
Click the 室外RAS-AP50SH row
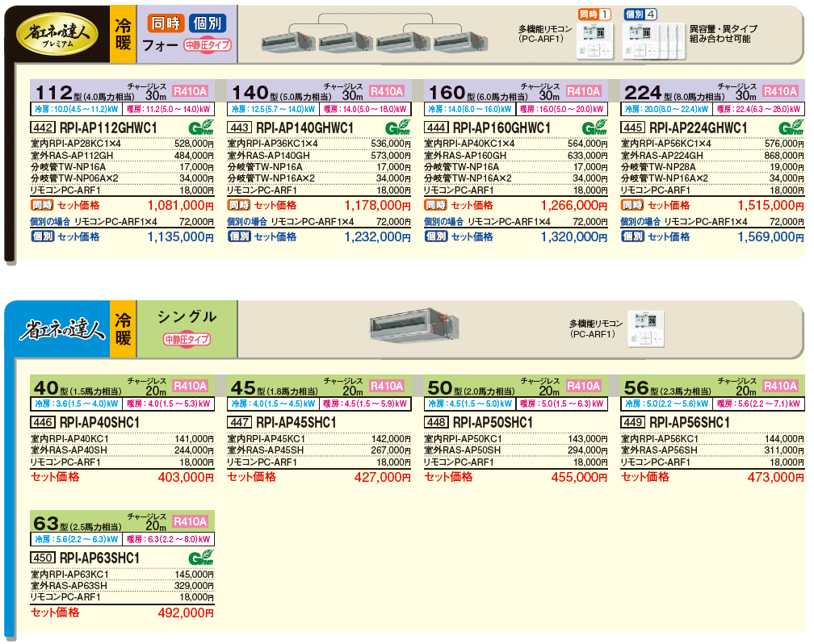coord(515,450)
